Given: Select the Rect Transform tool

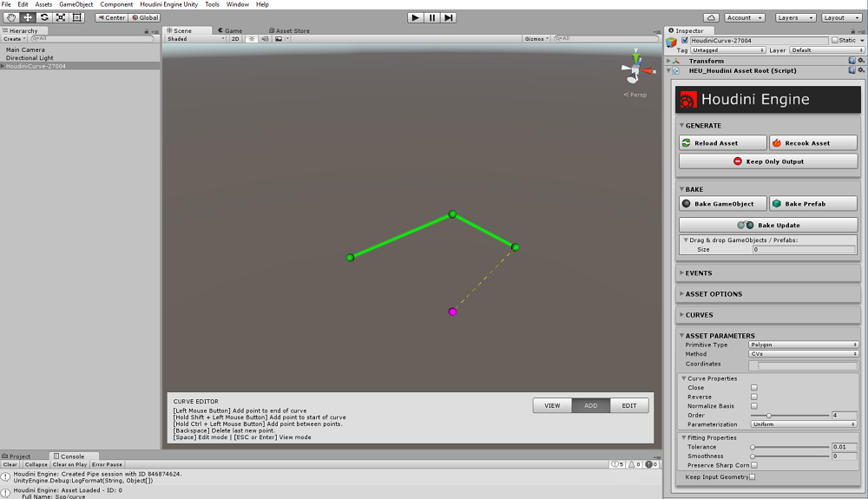Looking at the screenshot, I should click(77, 17).
